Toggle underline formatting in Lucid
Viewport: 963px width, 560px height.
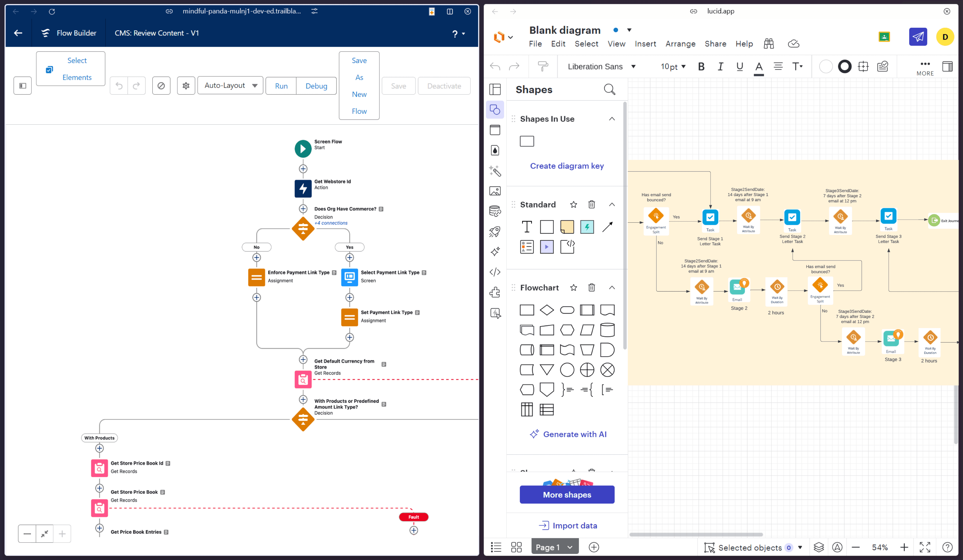pyautogui.click(x=739, y=67)
